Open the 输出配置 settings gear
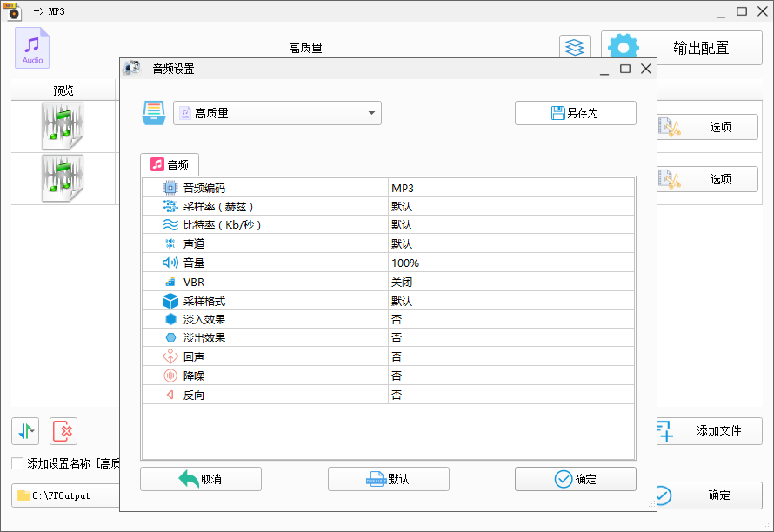Viewport: 774px width, 532px height. (x=624, y=47)
